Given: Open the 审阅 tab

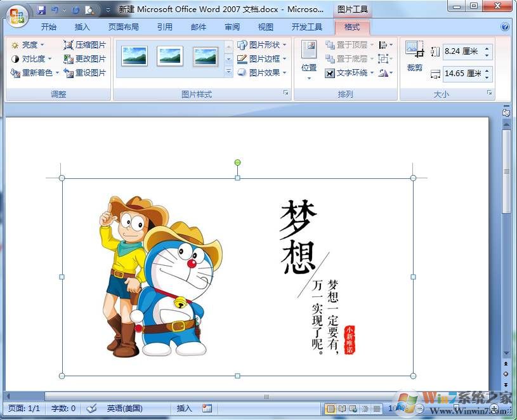Looking at the screenshot, I should click(x=232, y=27).
